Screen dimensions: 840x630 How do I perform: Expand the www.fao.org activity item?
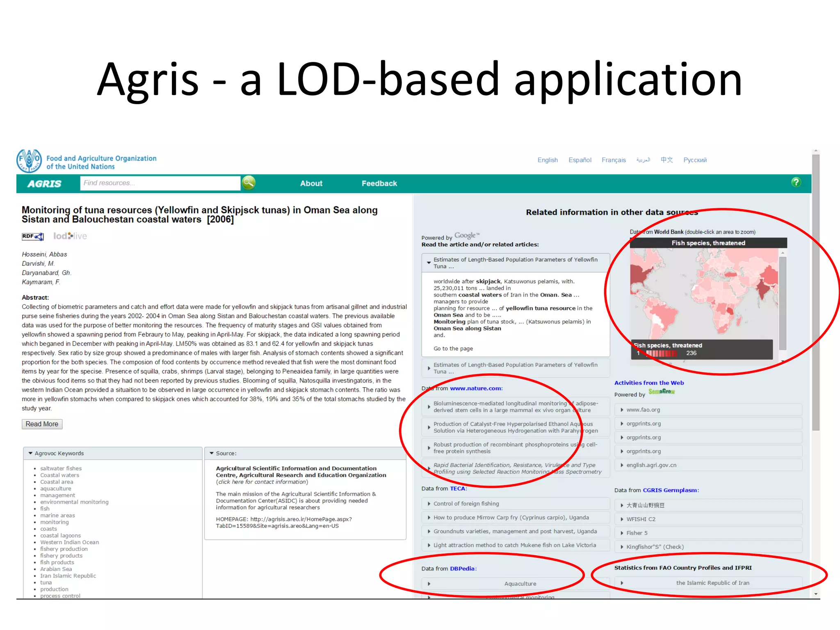coord(643,410)
